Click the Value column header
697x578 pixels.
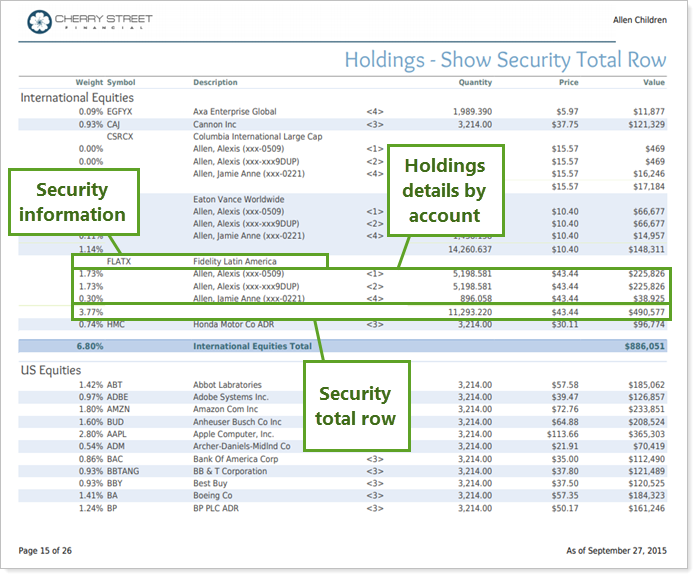pyautogui.click(x=654, y=82)
